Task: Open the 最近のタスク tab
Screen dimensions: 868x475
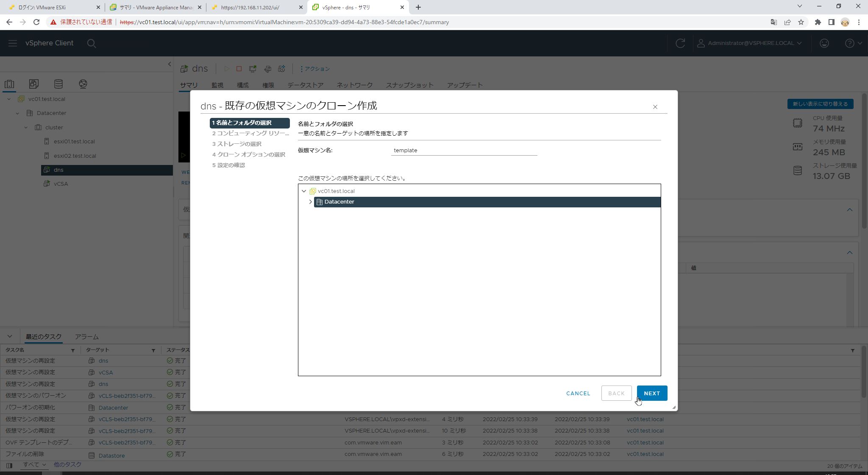Action: click(x=44, y=337)
